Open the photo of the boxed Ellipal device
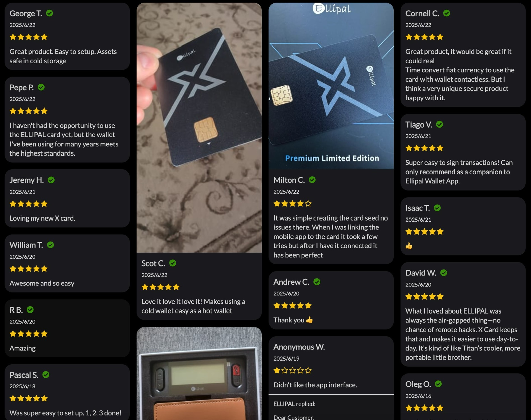Image resolution: width=531 pixels, height=420 pixels. [x=199, y=373]
